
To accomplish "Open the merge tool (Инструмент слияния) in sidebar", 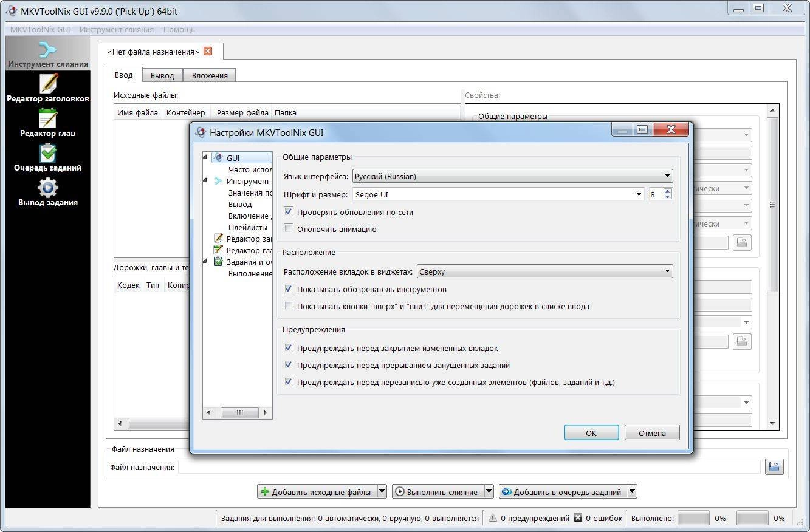I will click(x=47, y=53).
